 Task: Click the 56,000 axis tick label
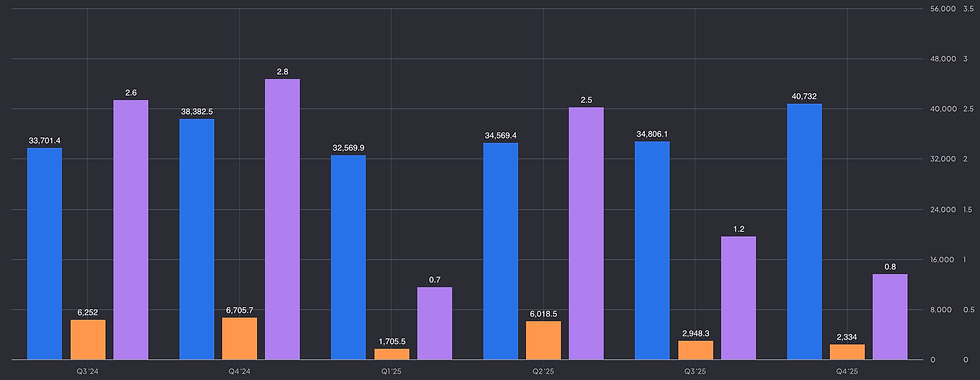coord(944,8)
